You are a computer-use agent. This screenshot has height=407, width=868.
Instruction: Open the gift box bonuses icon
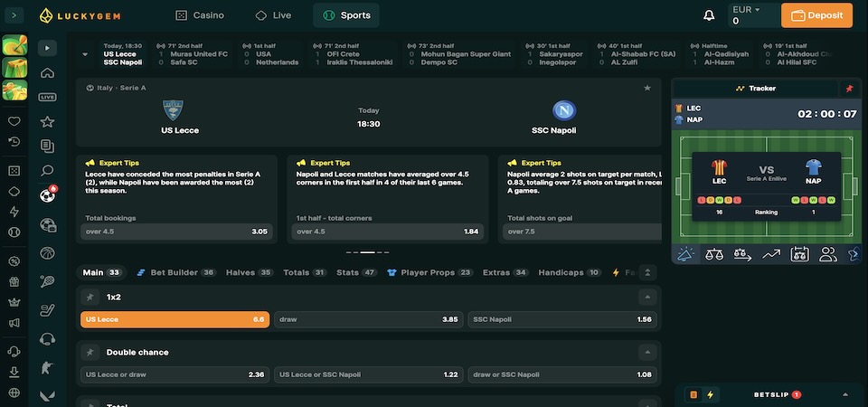(x=14, y=282)
